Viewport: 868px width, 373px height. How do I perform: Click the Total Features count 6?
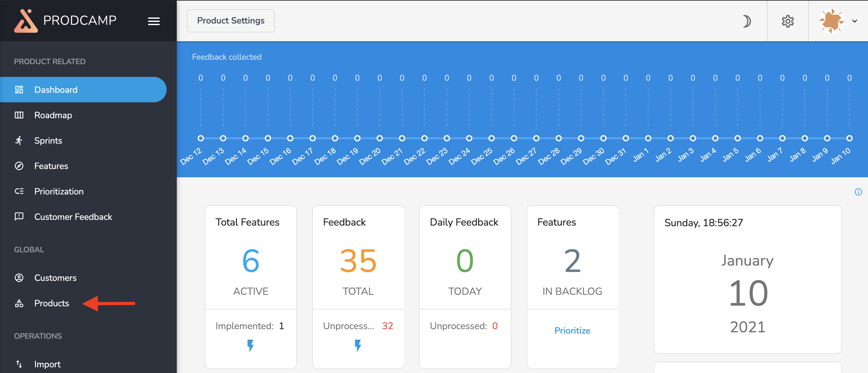tap(251, 261)
